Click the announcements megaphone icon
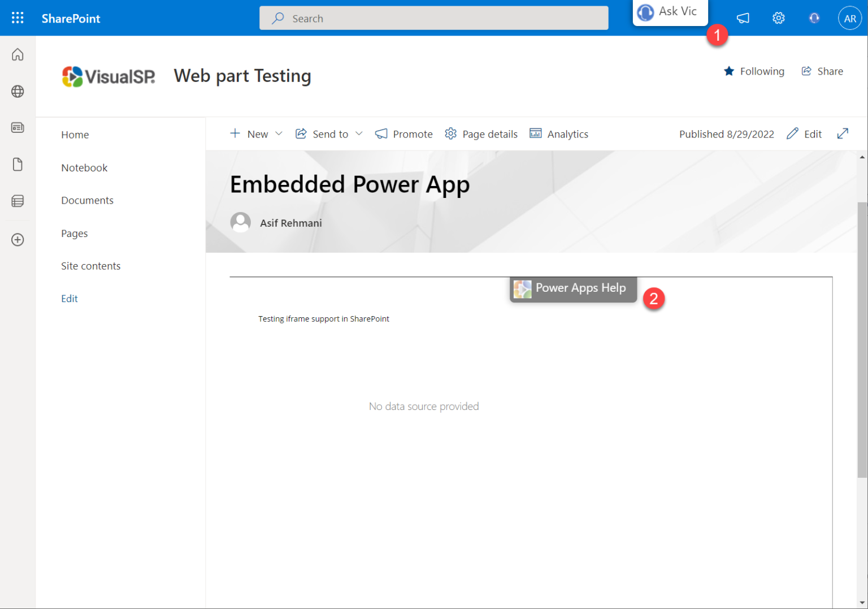This screenshot has height=609, width=868. pyautogui.click(x=743, y=18)
